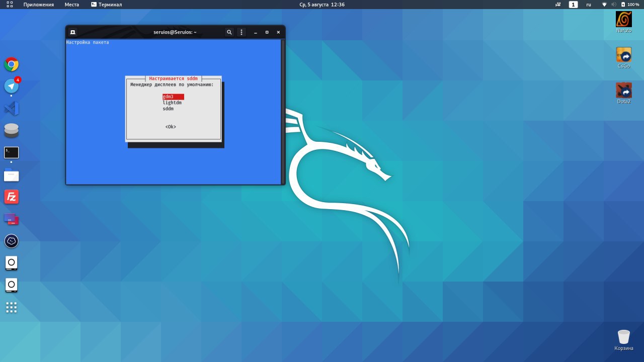Viewport: 644px width, 362px height.
Task: Minimize the terminal window
Action: click(x=256, y=32)
